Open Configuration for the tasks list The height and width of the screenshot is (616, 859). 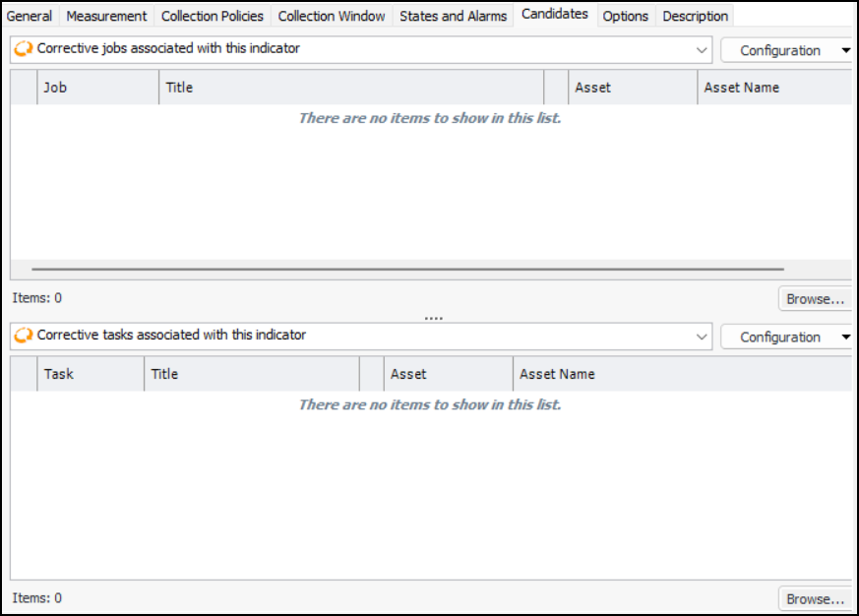[779, 338]
